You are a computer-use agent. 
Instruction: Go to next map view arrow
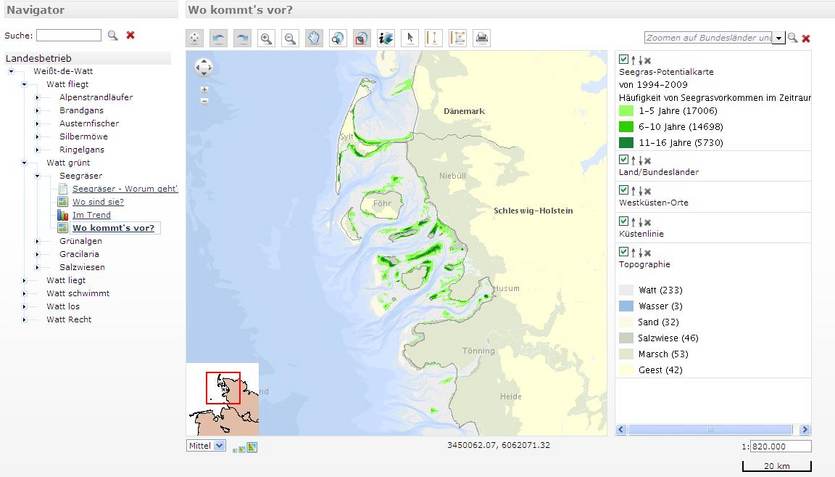coord(242,38)
